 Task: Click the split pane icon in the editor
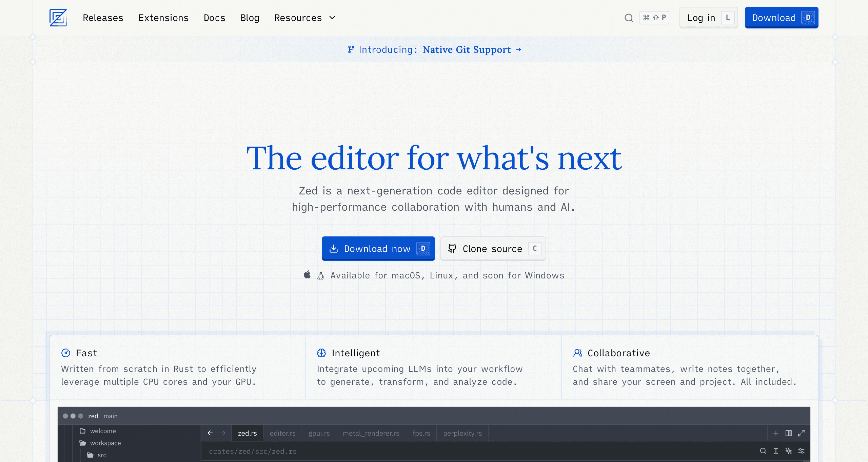tap(789, 433)
